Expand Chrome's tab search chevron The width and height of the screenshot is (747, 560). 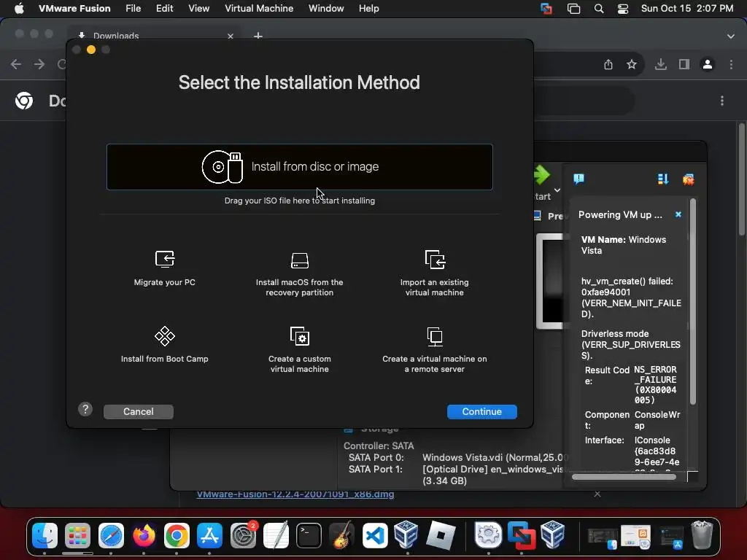731,36
